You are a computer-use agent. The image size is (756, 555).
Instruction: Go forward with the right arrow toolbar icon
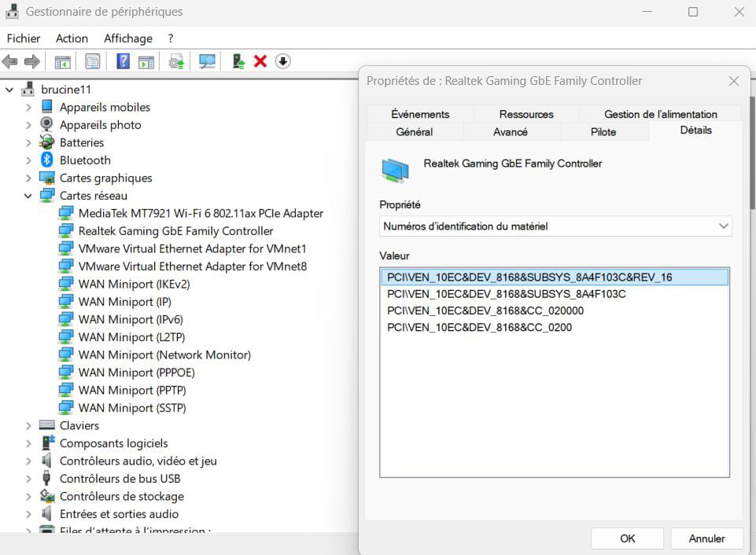(31, 61)
